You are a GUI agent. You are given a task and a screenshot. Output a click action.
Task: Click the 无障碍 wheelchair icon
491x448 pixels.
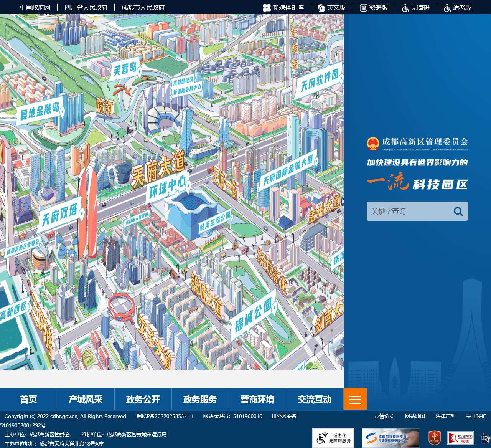point(405,8)
